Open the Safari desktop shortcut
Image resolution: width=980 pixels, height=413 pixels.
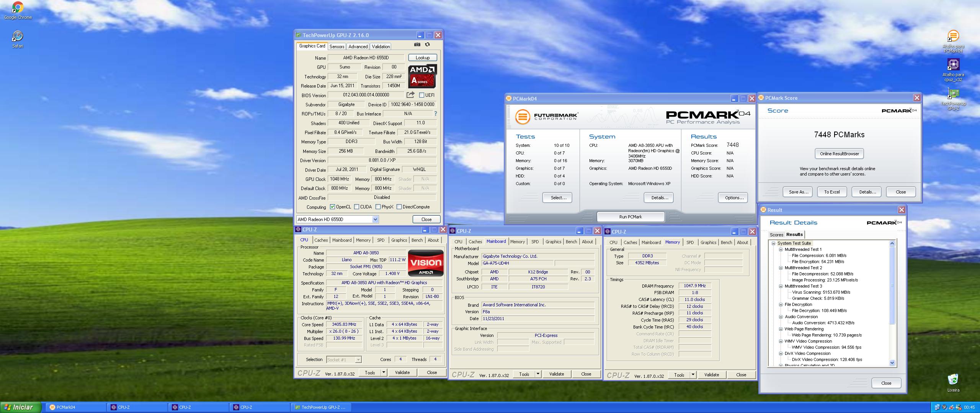[x=18, y=39]
